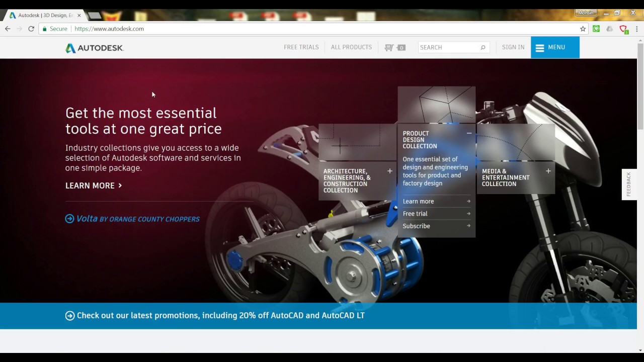Screen dimensions: 644x362
Task: Open the Volta by Orange County Choppers link
Action: [138, 219]
